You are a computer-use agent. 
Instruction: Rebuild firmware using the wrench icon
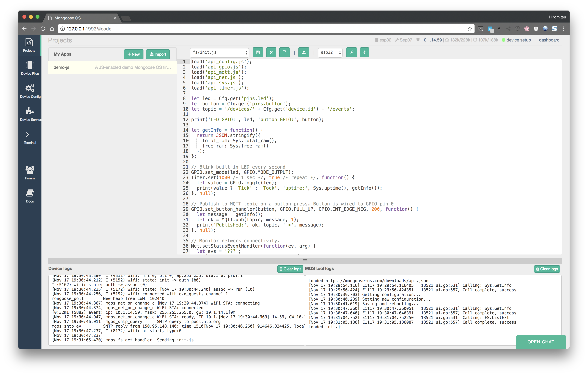(x=351, y=52)
